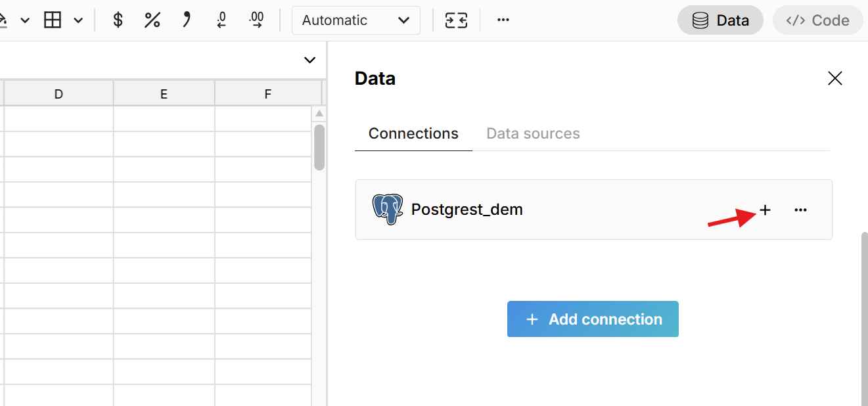This screenshot has width=868, height=406.
Task: Expand the borders dropdown arrow
Action: click(x=78, y=20)
